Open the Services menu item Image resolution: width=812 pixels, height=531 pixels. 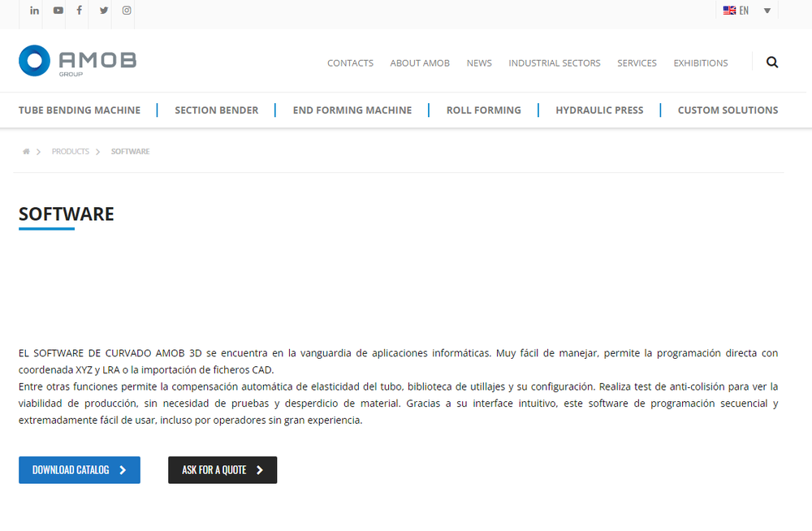pyautogui.click(x=637, y=63)
